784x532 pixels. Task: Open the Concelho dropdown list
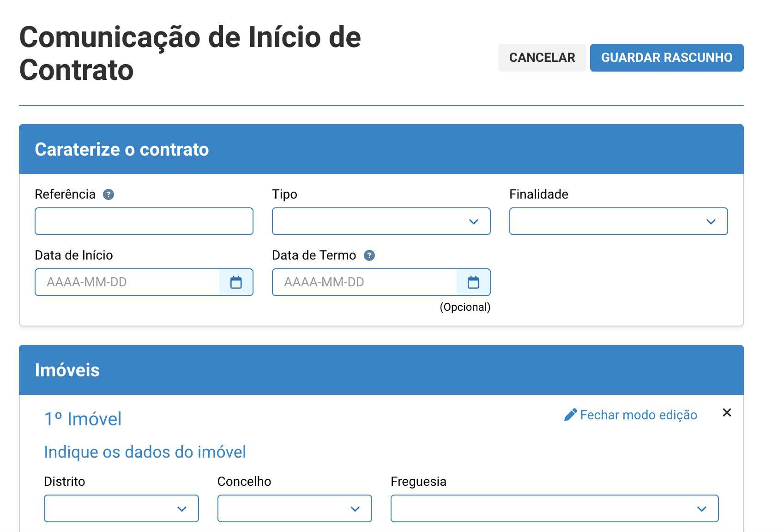(x=295, y=508)
